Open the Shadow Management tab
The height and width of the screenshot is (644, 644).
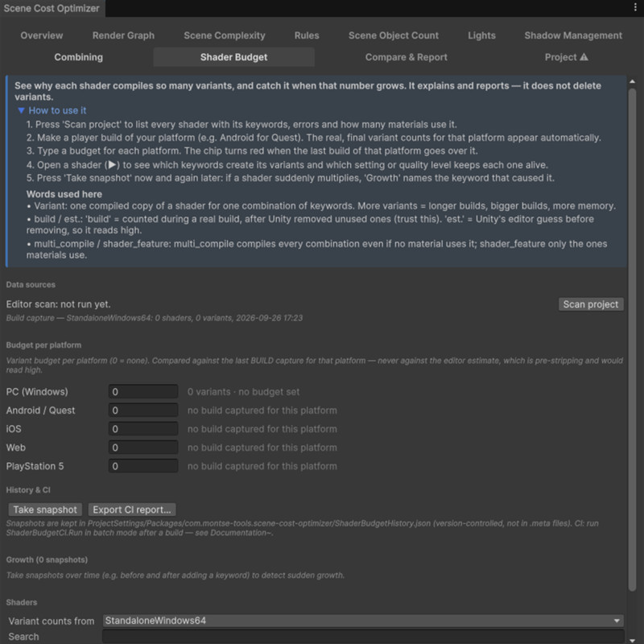pyautogui.click(x=573, y=35)
